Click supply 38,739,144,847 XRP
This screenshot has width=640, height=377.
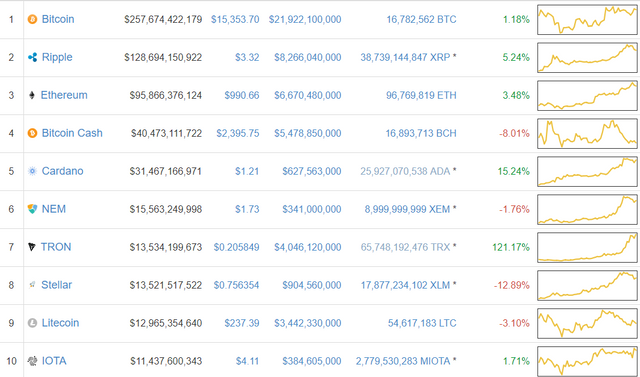tap(405, 57)
